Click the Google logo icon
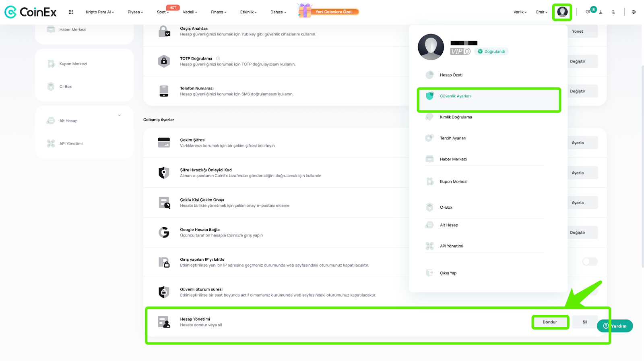Screen dimensions: 644x361 164,232
